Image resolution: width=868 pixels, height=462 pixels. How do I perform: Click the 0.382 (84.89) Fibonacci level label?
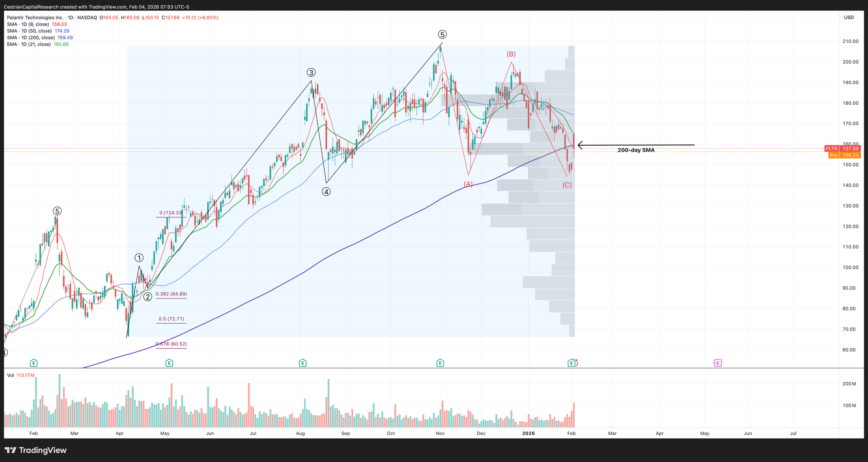(x=171, y=294)
